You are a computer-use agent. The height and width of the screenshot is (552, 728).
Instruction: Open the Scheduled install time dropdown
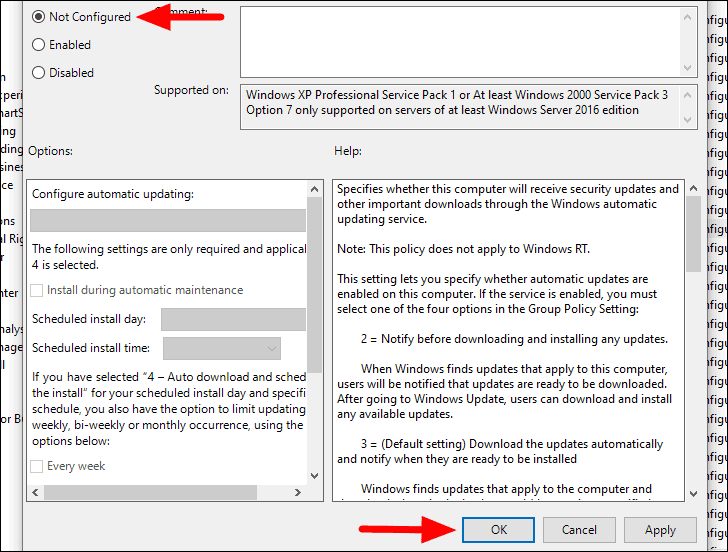222,348
